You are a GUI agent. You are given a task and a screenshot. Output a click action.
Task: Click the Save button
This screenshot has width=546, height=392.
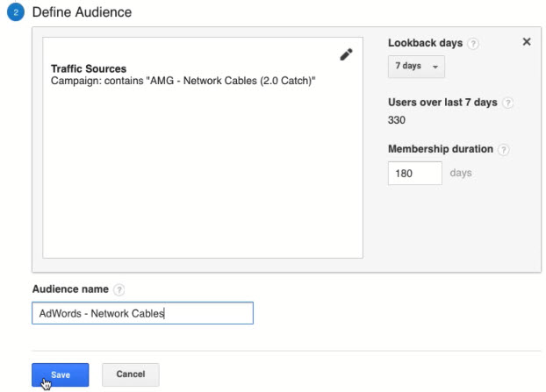point(61,374)
